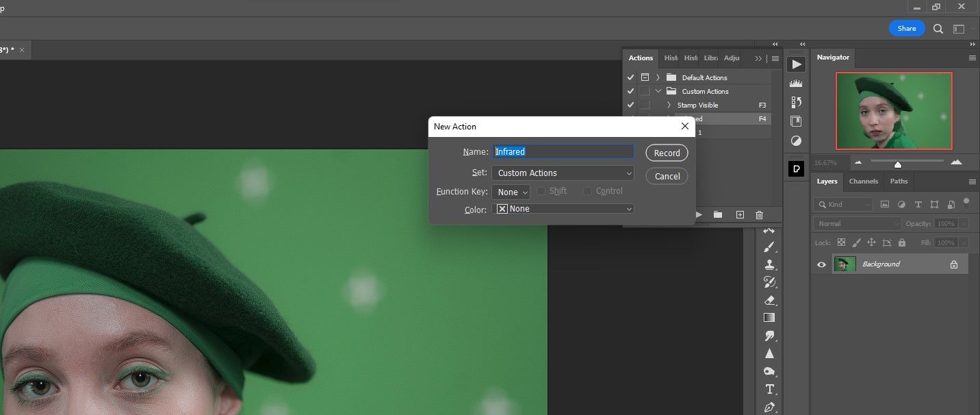This screenshot has width=980, height=415.
Task: Click the Cancel button
Action: [x=667, y=176]
